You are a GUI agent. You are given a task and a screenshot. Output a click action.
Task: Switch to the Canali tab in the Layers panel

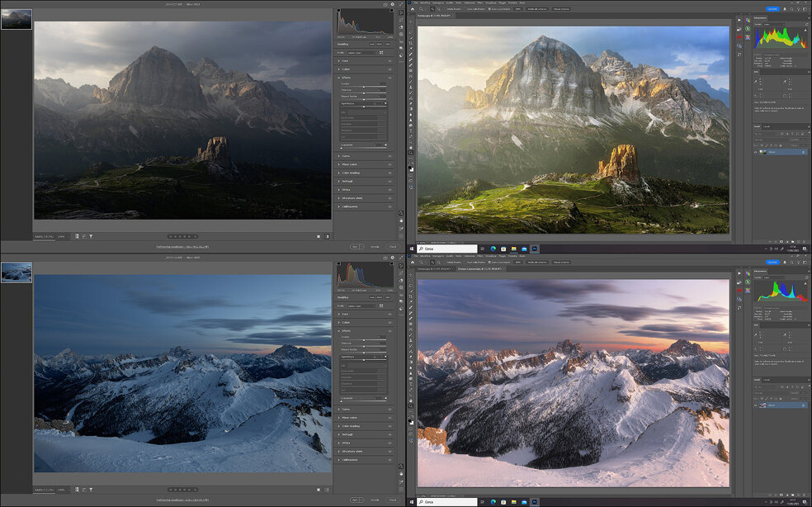770,125
